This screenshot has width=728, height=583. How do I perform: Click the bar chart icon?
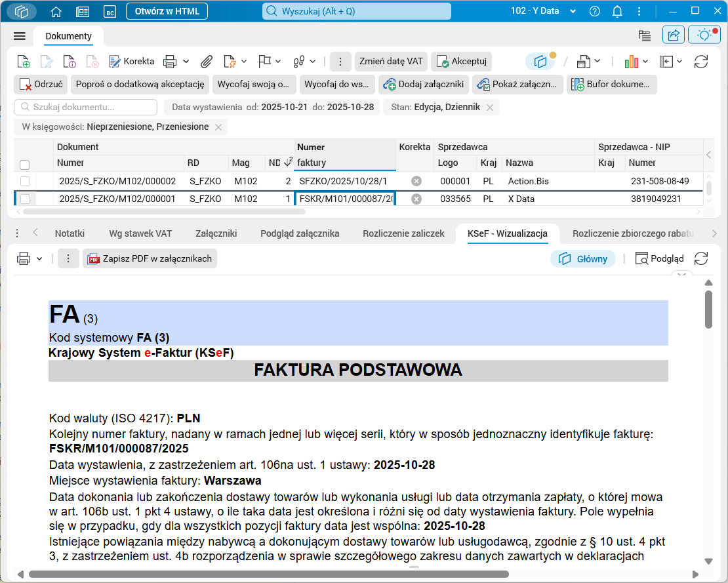tap(632, 61)
